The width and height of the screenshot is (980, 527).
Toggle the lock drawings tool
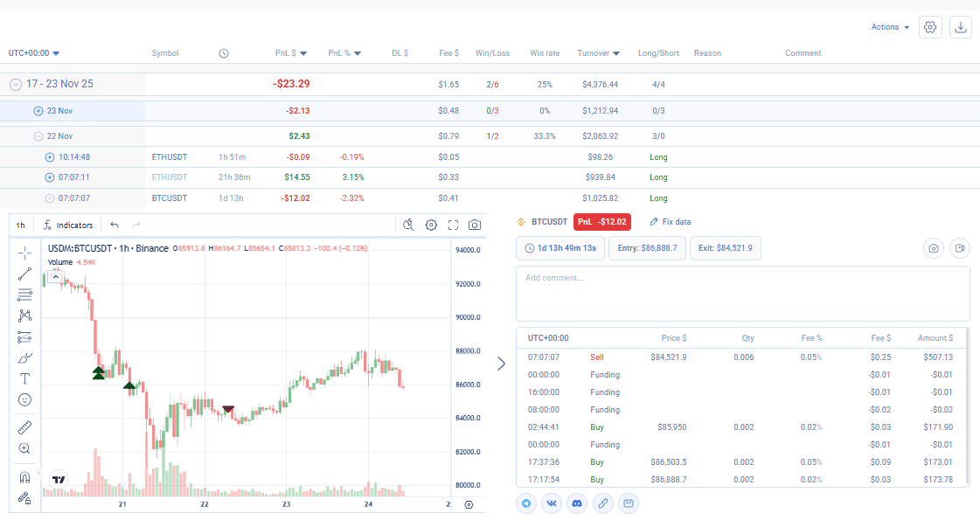(x=25, y=498)
